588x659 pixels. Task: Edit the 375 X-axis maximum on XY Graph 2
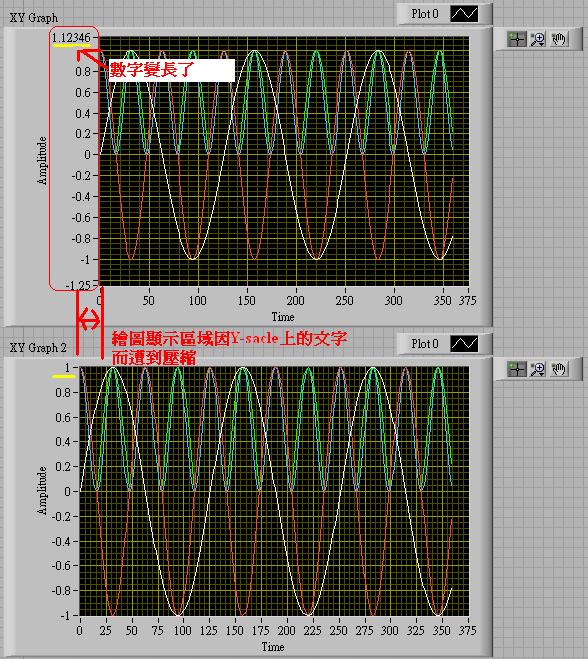coord(467,630)
